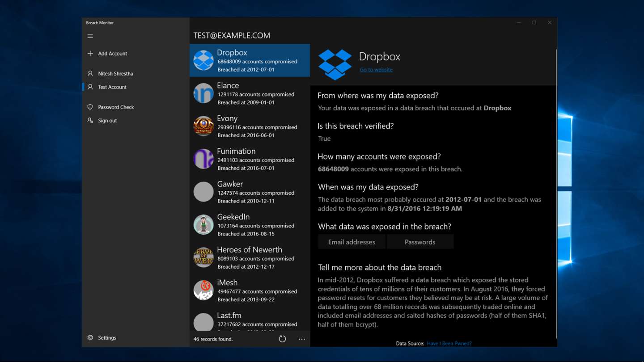Click the Settings gear icon
644x362 pixels.
[90, 337]
